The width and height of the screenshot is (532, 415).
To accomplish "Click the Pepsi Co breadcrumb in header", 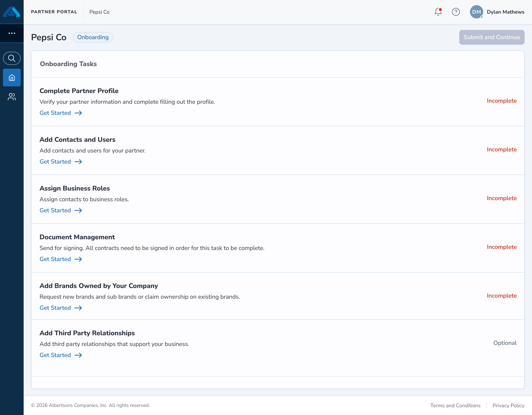I will click(x=99, y=12).
